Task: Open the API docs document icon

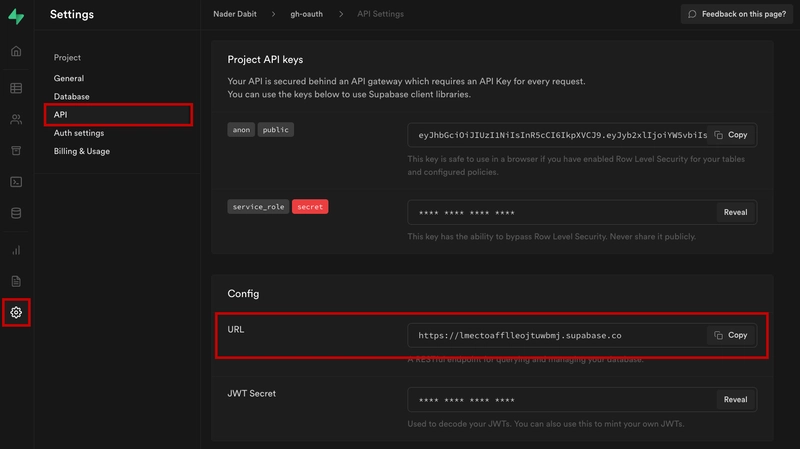Action: pyautogui.click(x=16, y=281)
